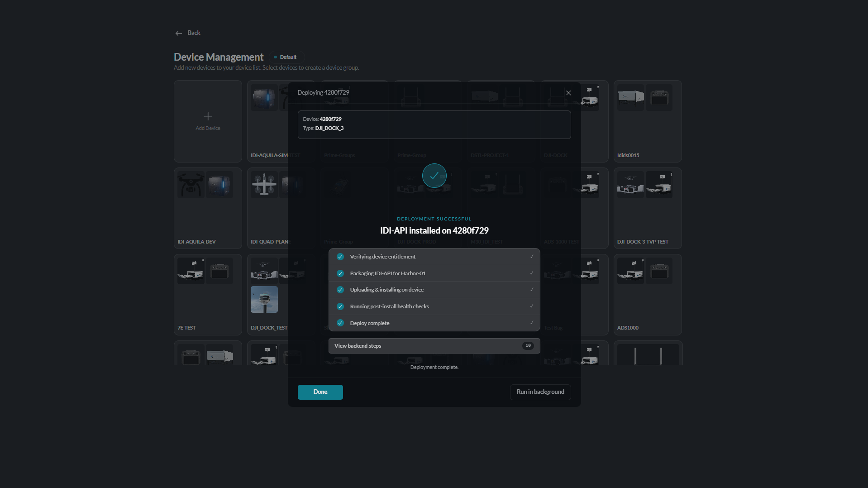This screenshot has width=868, height=488.
Task: Click Run in background button
Action: (x=540, y=392)
